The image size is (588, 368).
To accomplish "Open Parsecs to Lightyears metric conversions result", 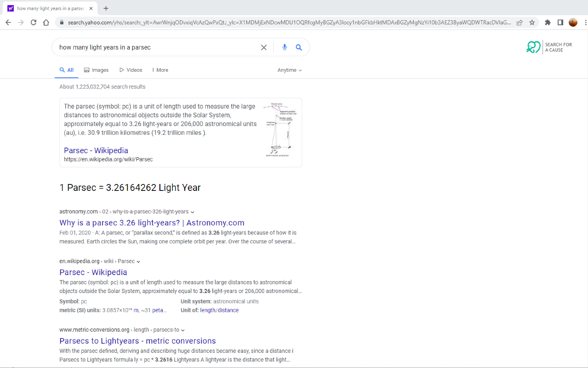I will pos(137,341).
